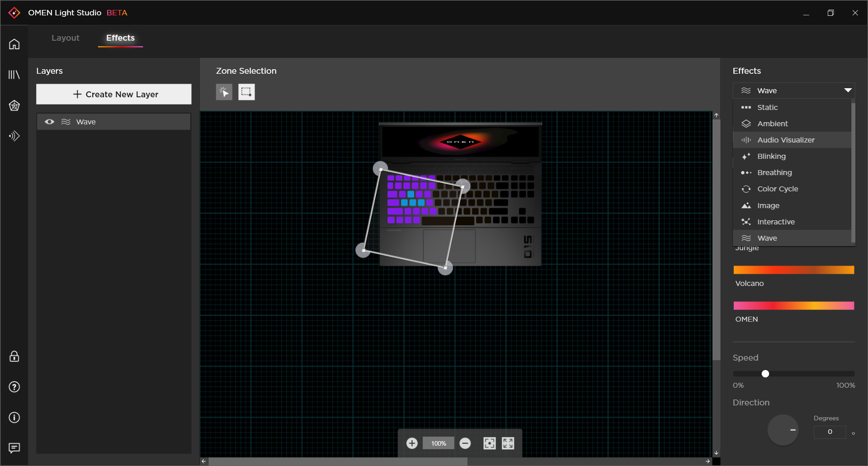868x466 pixels.
Task: Click top-left handle of zone selection
Action: (x=380, y=169)
